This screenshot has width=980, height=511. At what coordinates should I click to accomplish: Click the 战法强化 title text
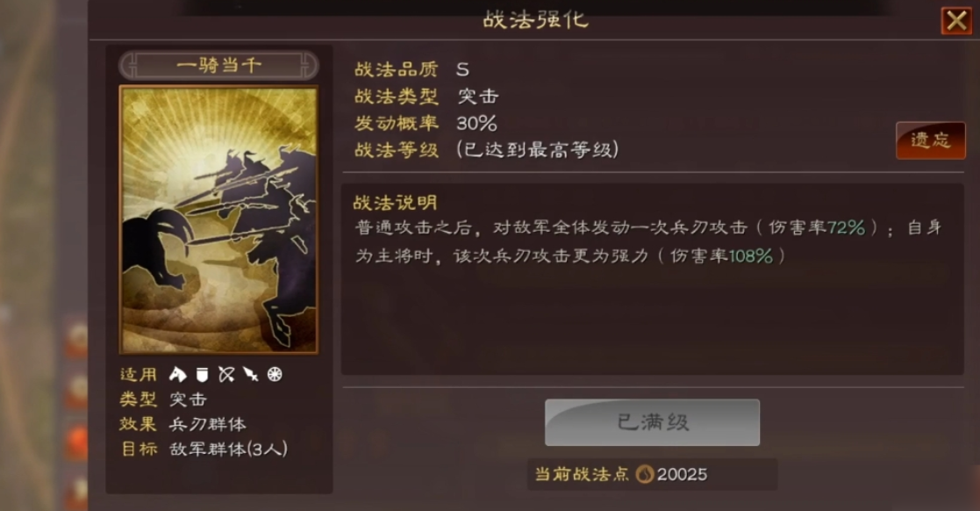[536, 19]
